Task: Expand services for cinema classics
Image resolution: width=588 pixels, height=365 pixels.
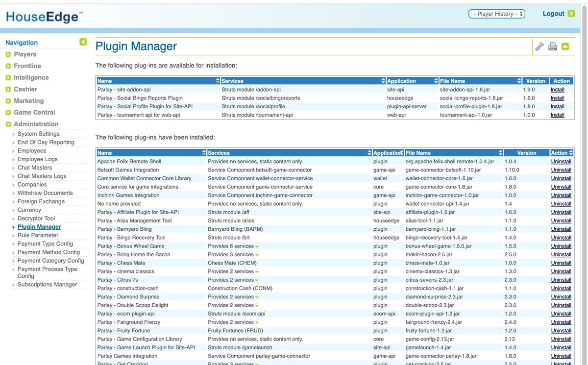Action: point(257,272)
